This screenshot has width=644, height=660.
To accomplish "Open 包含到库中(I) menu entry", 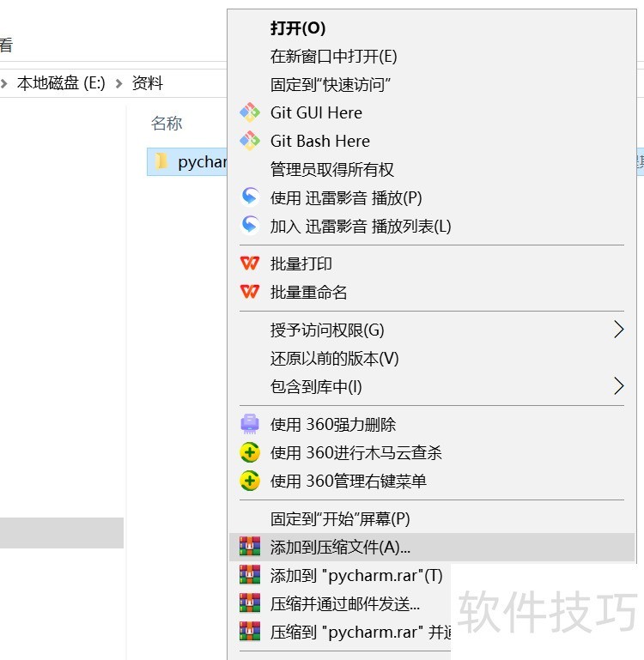I will click(x=432, y=386).
